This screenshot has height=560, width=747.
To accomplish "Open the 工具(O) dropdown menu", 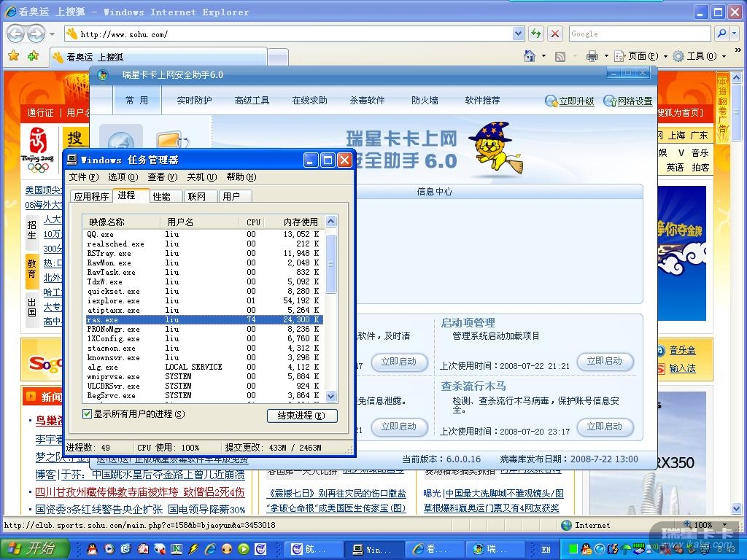I will tap(700, 56).
